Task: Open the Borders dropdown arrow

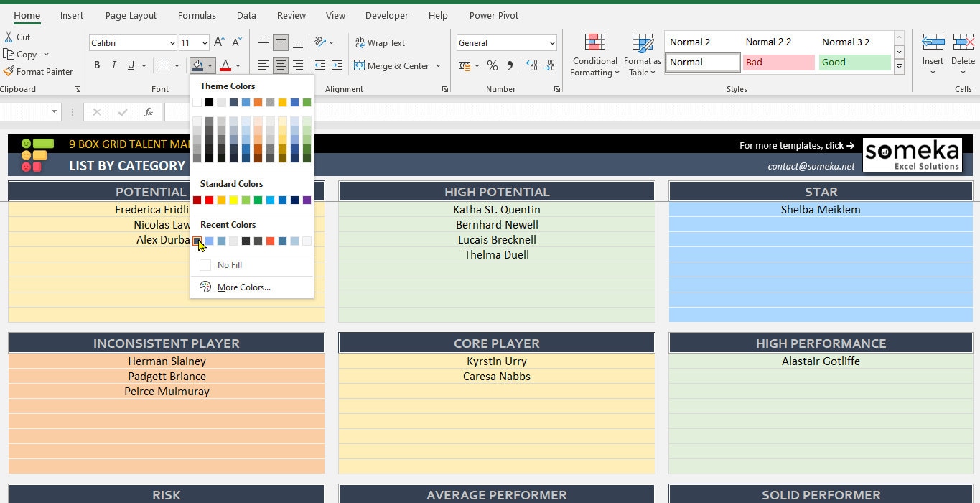Action: coord(176,65)
